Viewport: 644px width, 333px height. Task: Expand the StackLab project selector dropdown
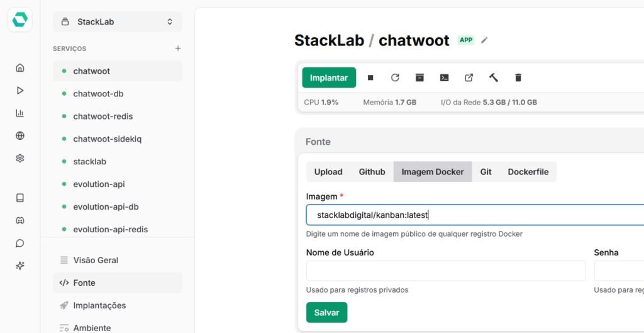point(118,21)
